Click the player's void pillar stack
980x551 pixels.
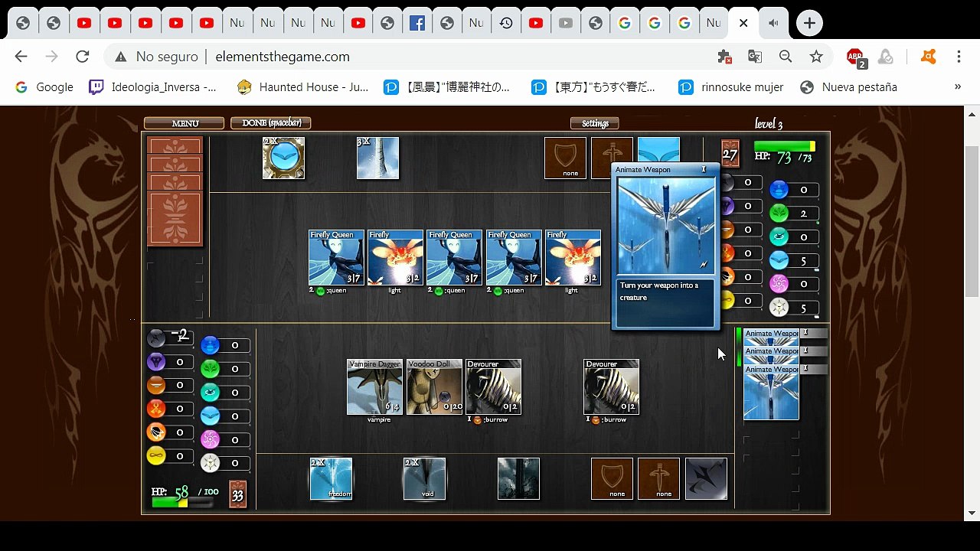pos(424,479)
